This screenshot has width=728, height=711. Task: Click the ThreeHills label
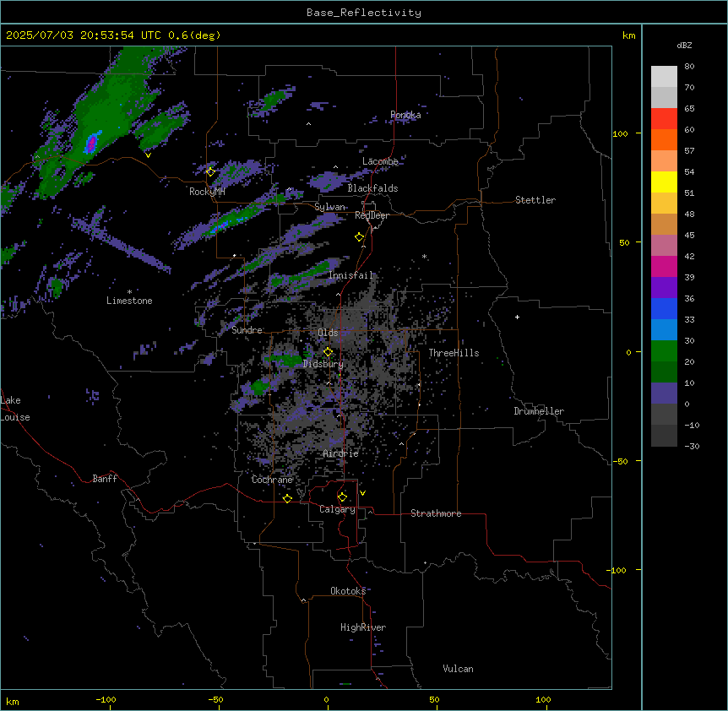tap(454, 353)
